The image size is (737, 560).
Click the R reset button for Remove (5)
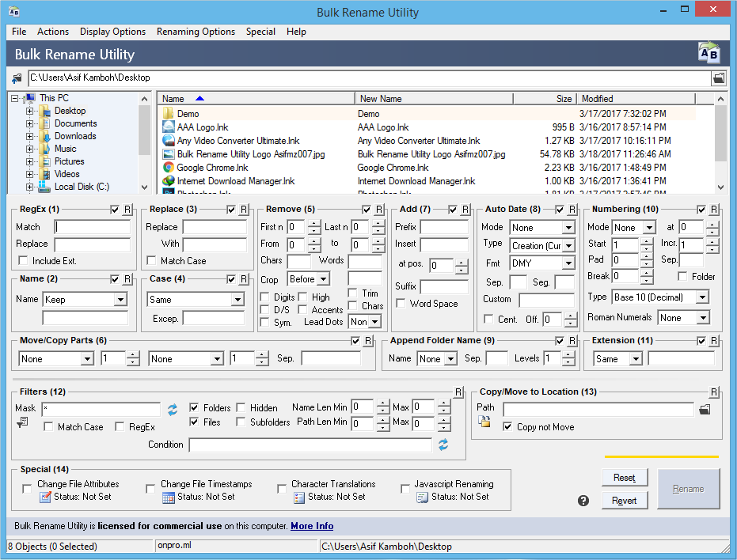[x=379, y=210]
